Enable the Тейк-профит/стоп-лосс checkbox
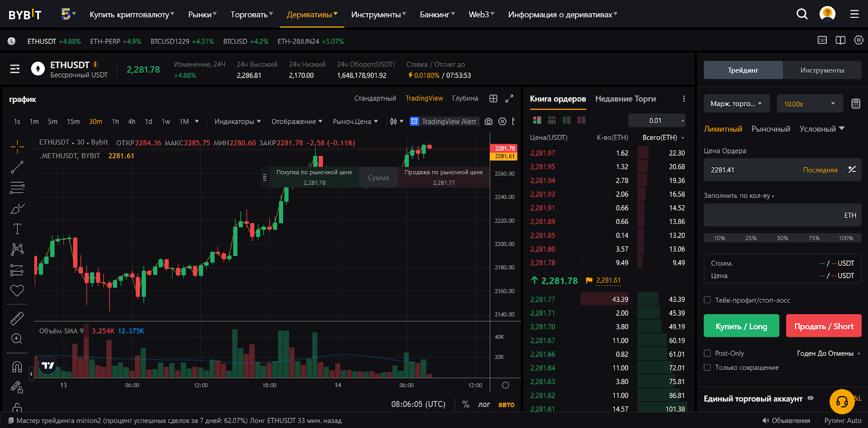 click(x=707, y=300)
